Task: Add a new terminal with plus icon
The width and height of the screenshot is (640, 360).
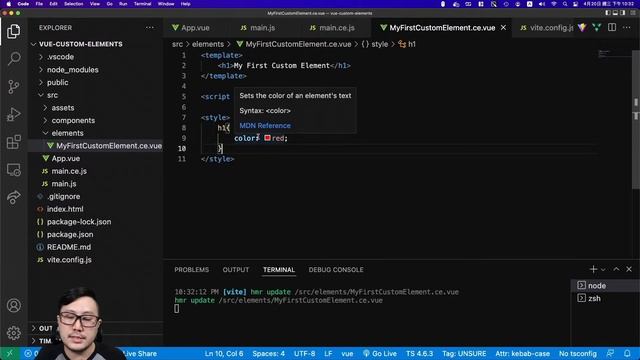Action: click(593, 269)
